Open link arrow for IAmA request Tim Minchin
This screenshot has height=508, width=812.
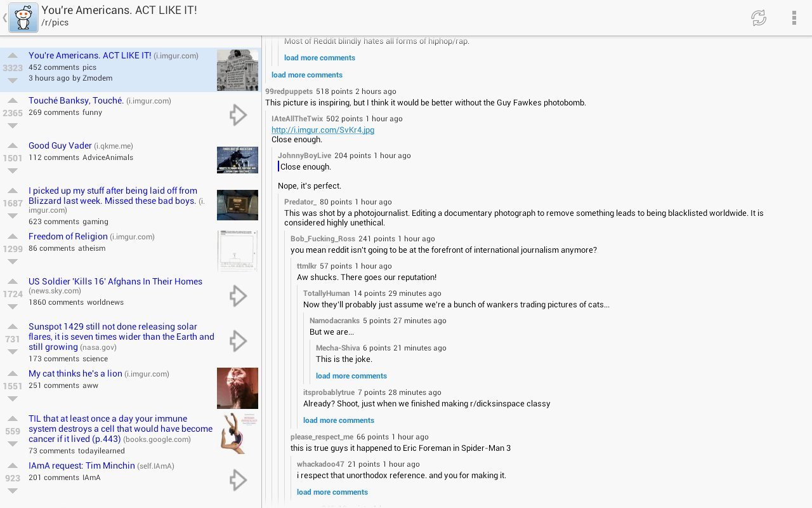coord(238,479)
